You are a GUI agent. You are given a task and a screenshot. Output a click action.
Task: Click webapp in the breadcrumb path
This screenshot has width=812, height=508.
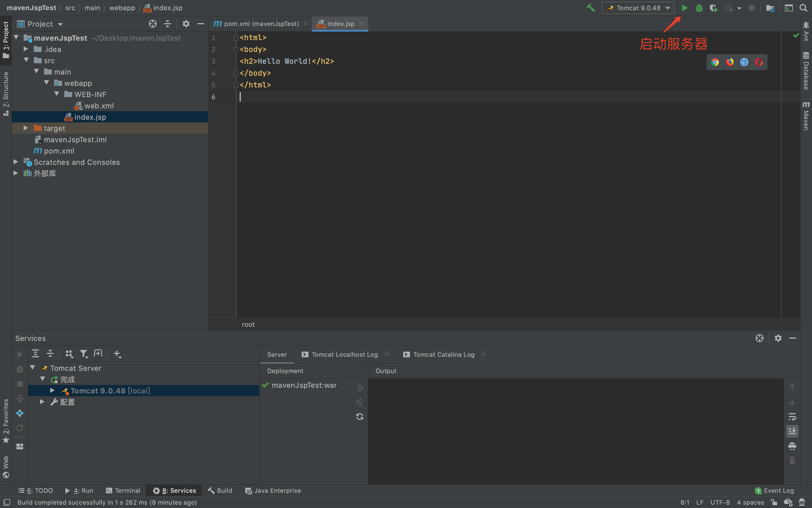(122, 8)
